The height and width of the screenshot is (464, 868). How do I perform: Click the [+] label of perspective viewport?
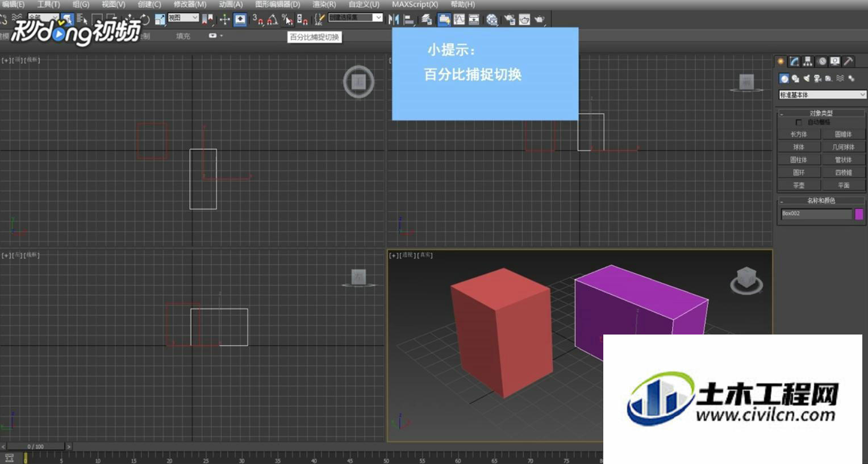(394, 255)
